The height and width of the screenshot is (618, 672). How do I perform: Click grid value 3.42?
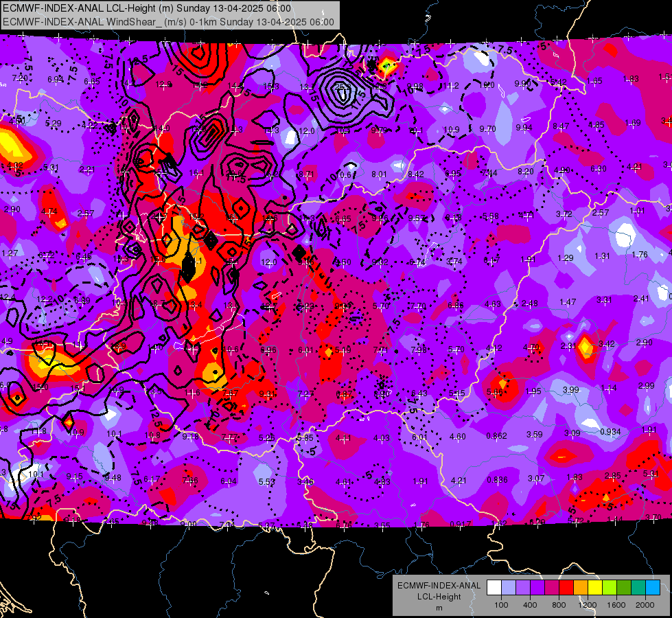pyautogui.click(x=606, y=343)
